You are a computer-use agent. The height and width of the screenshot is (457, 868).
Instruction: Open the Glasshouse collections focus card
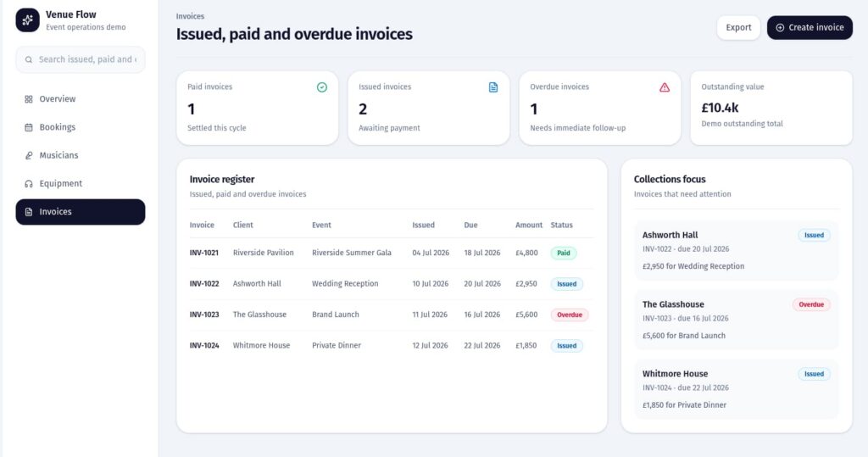click(x=736, y=320)
